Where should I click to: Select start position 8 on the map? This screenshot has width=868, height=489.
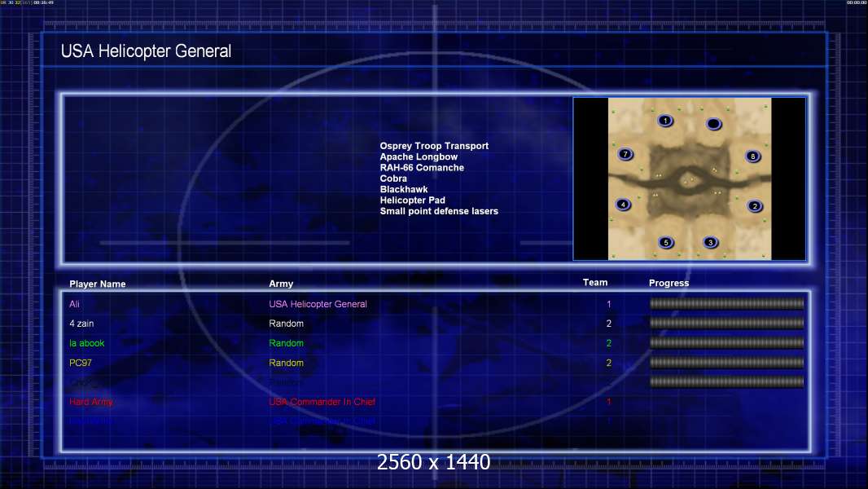(x=753, y=156)
